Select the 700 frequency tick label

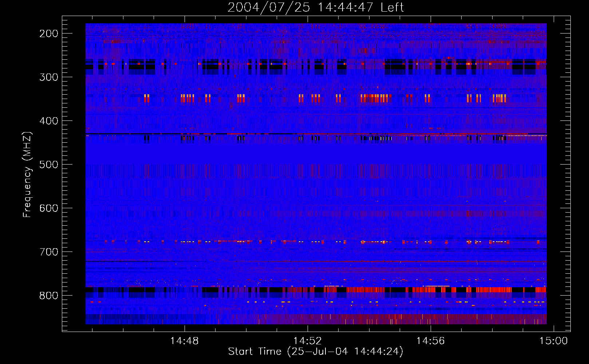tap(49, 252)
